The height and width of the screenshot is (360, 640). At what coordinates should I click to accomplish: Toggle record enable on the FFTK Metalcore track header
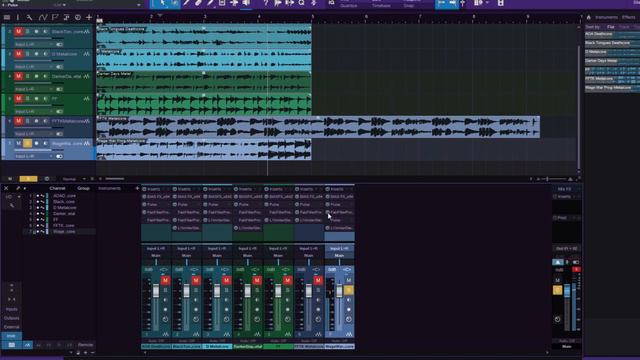click(x=36, y=121)
